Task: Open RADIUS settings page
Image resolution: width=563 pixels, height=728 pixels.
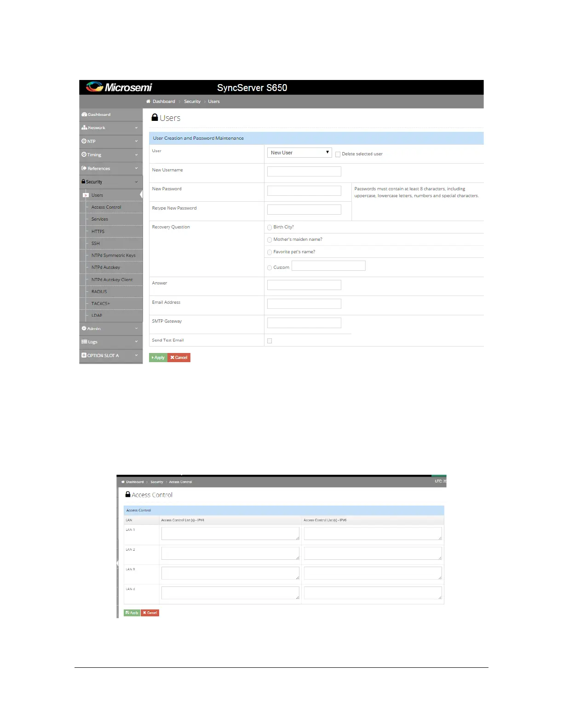Action: 99,291
